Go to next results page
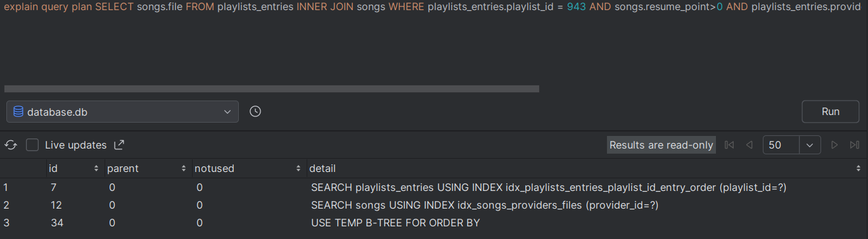Image resolution: width=868 pixels, height=239 pixels. coord(834,145)
